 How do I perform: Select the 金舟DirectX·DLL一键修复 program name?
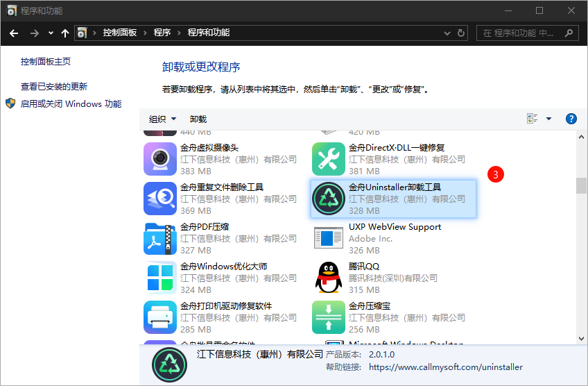tap(397, 148)
